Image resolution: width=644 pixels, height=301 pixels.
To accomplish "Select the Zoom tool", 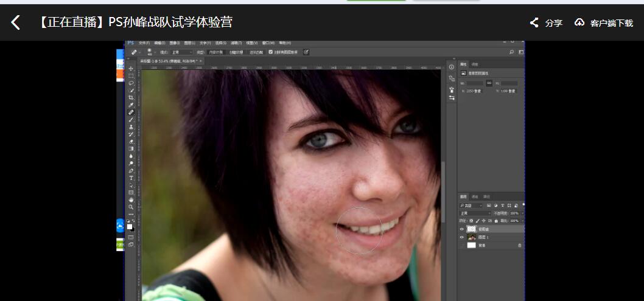I will coord(131,207).
